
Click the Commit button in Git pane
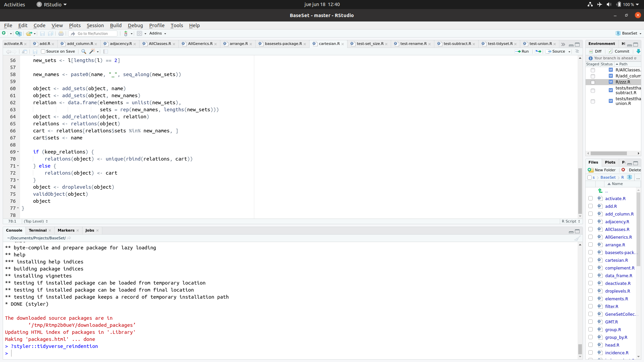[619, 51]
